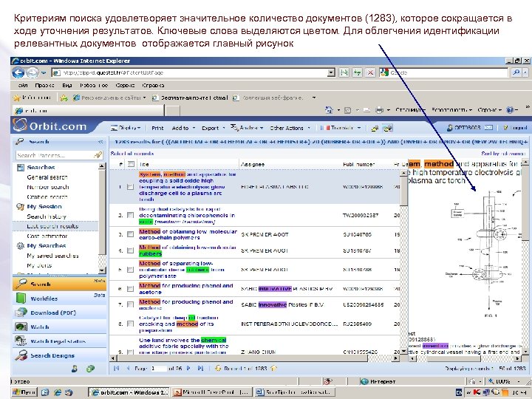This screenshot has height=399, width=532.
Task: Open the Export dropdown
Action: click(214, 128)
